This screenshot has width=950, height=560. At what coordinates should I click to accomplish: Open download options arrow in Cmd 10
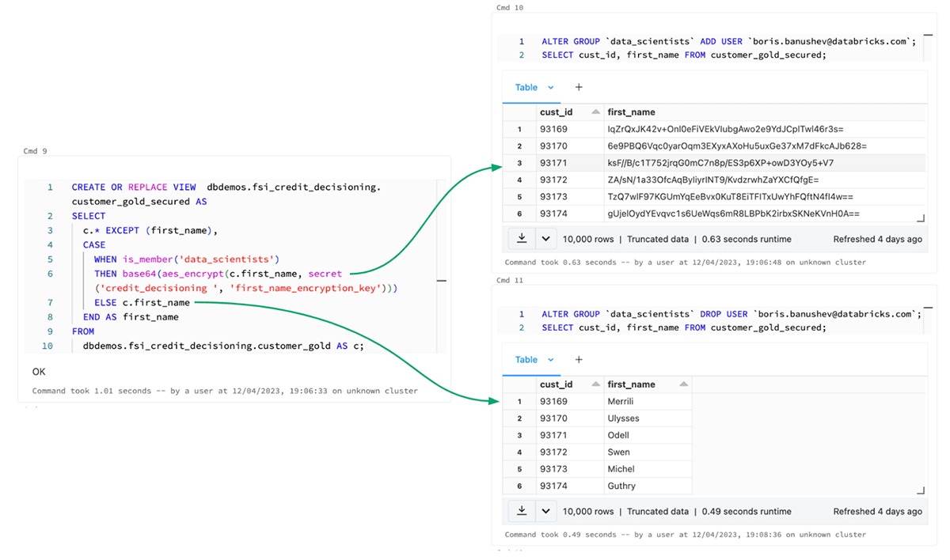(x=545, y=238)
